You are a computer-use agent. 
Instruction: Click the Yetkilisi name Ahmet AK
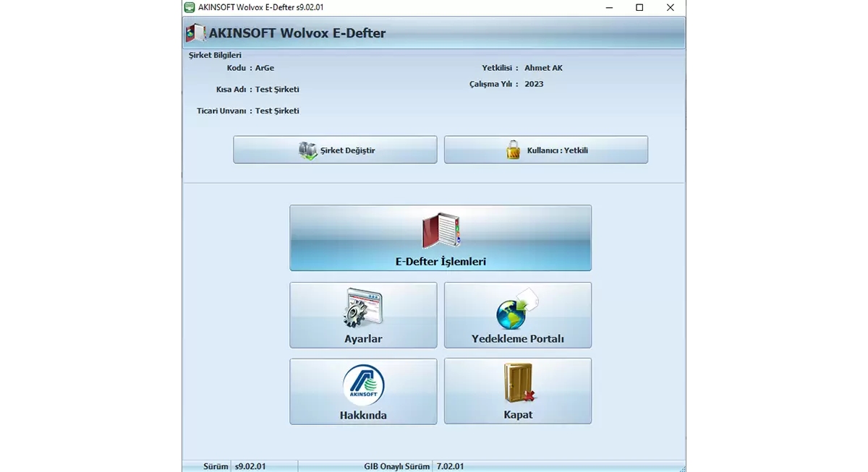[x=543, y=68]
